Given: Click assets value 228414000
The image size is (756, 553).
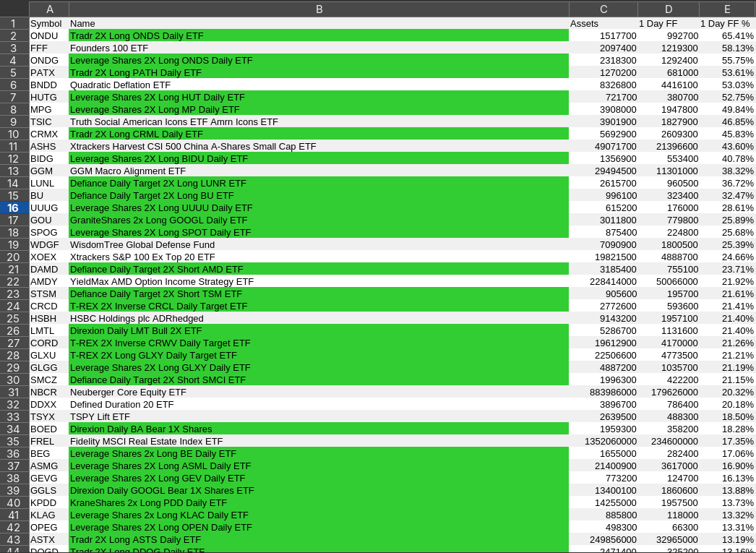Looking at the screenshot, I should pos(603,282).
